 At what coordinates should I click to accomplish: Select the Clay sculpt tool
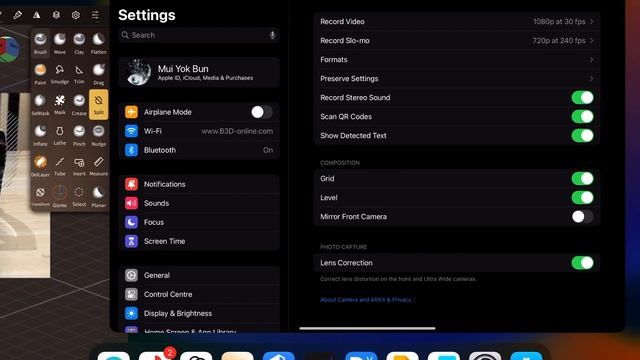pyautogui.click(x=79, y=43)
